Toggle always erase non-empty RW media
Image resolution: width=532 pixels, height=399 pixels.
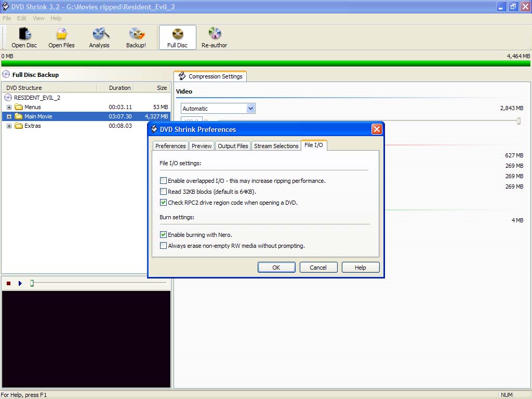point(163,245)
